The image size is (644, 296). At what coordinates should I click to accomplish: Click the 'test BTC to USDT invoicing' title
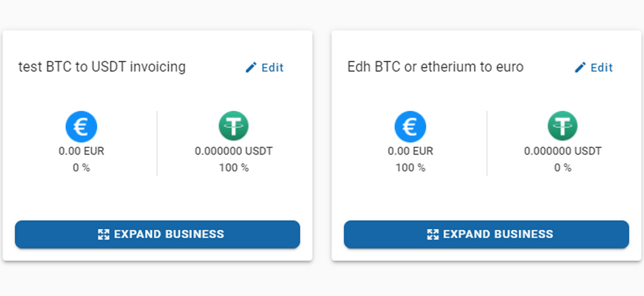pyautogui.click(x=102, y=67)
